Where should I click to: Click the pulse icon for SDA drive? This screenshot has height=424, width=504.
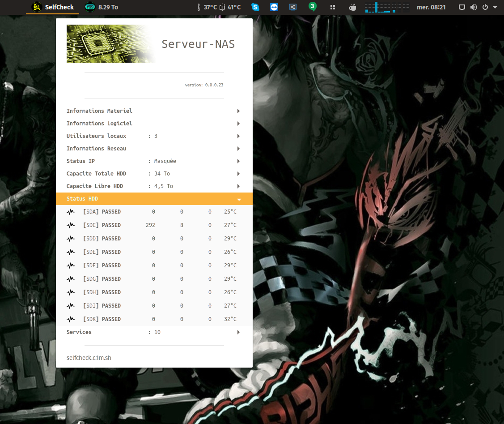pyautogui.click(x=71, y=212)
